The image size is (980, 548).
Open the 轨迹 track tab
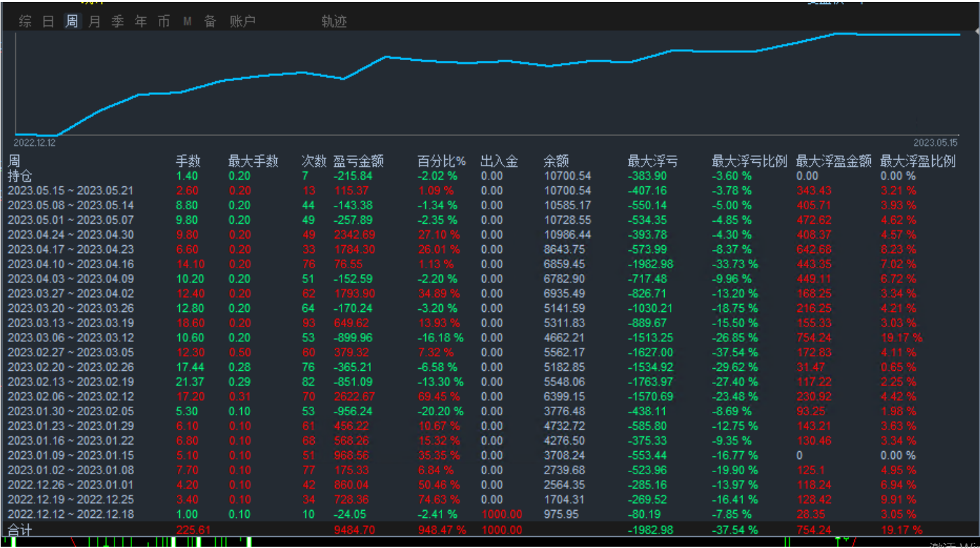pos(334,21)
